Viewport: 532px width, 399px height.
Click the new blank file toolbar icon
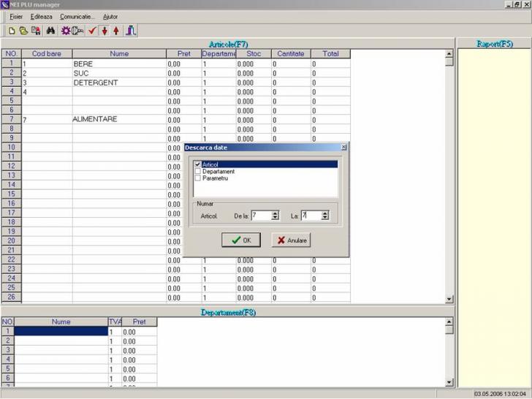click(x=12, y=31)
